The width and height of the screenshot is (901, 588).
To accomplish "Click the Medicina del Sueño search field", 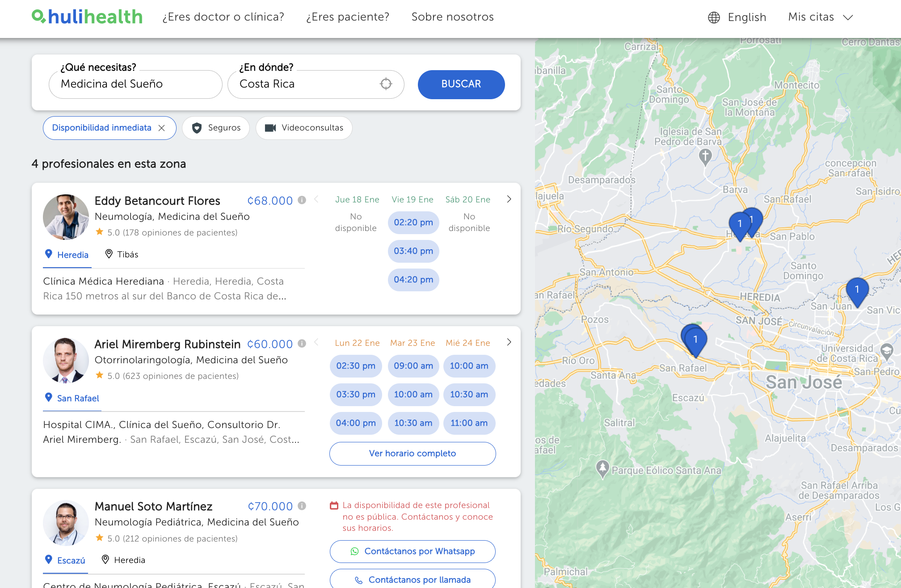I will [135, 84].
